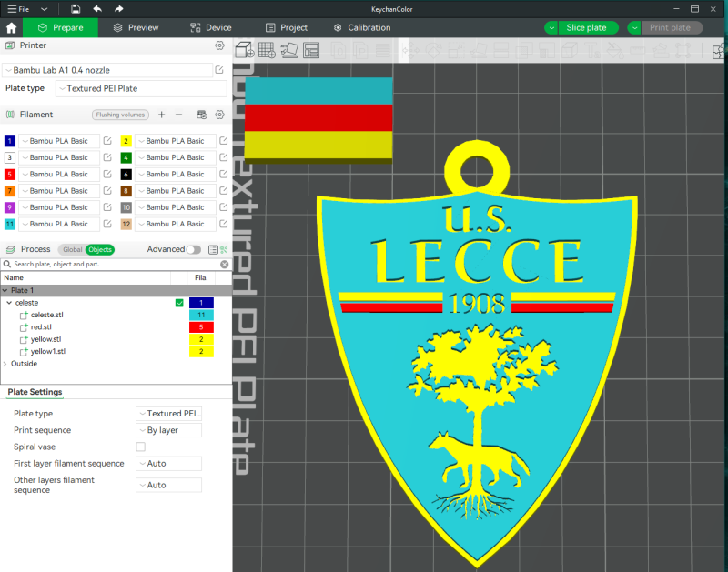Open First layer filament sequence dropdown
Viewport: 728px width, 572px height.
pos(168,464)
